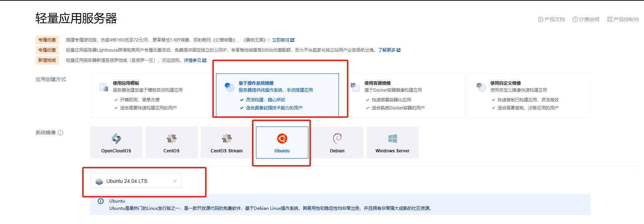Choose the CentOS system image
The height and width of the screenshot is (224, 644).
coord(172,143)
